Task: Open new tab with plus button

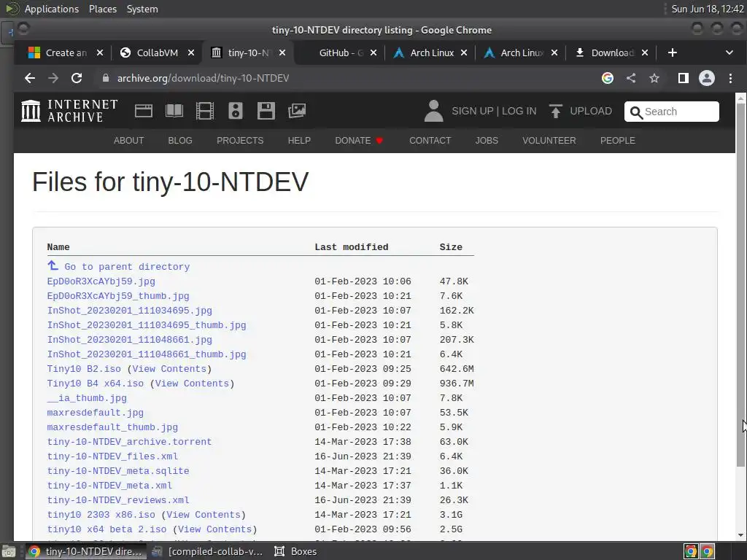Action: click(x=672, y=52)
